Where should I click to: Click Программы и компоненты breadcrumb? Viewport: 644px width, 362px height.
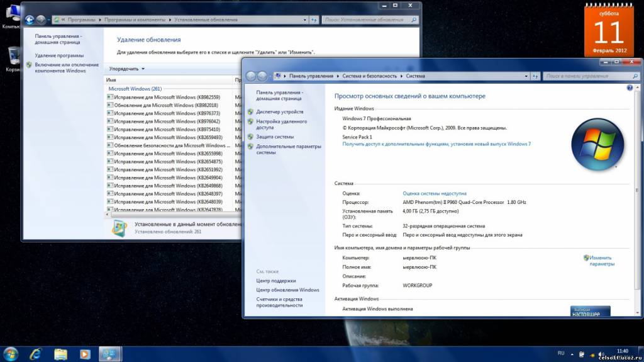[135, 20]
